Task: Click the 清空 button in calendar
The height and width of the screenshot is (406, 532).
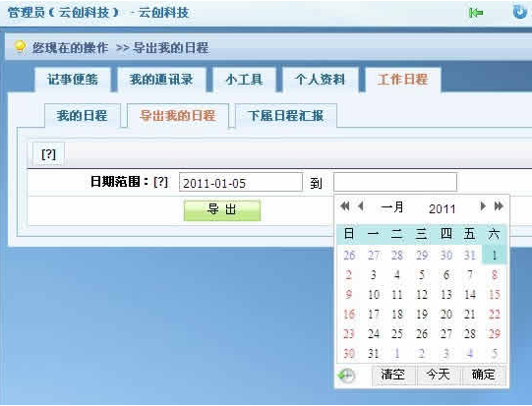Action: coord(393,375)
